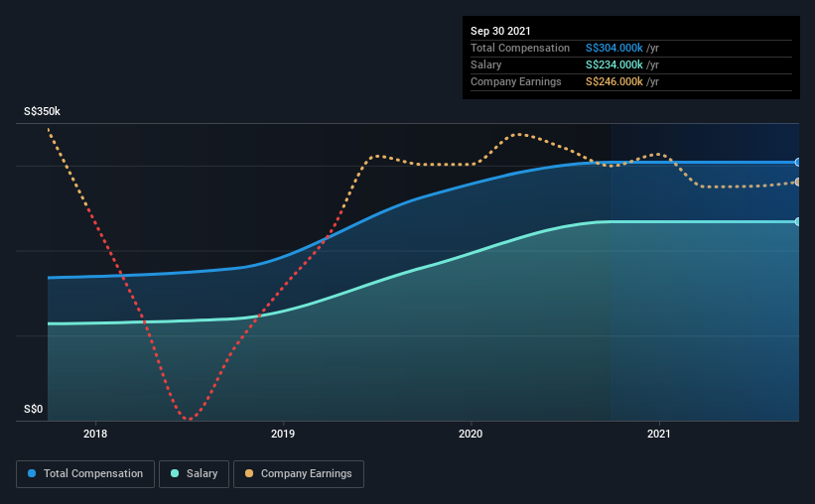Select the Total Compensation endpoint marker on chart
The width and height of the screenshot is (815, 504).
pos(798,163)
